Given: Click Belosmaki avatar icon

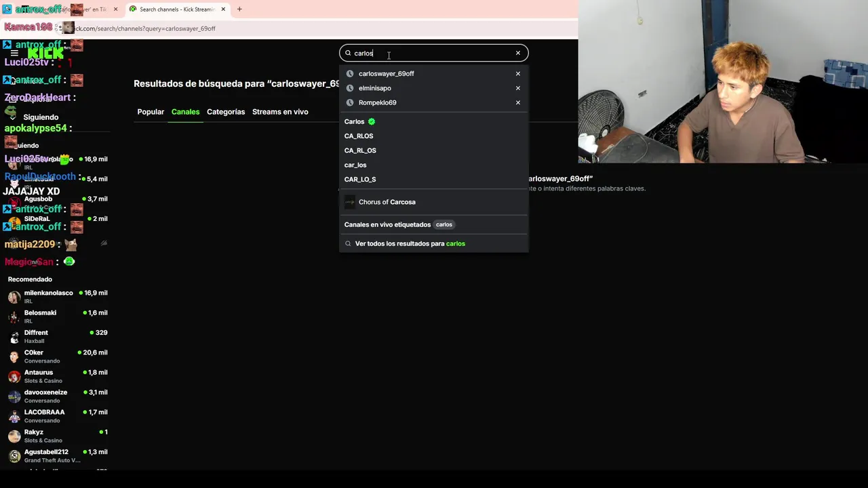Looking at the screenshot, I should 14,317.
